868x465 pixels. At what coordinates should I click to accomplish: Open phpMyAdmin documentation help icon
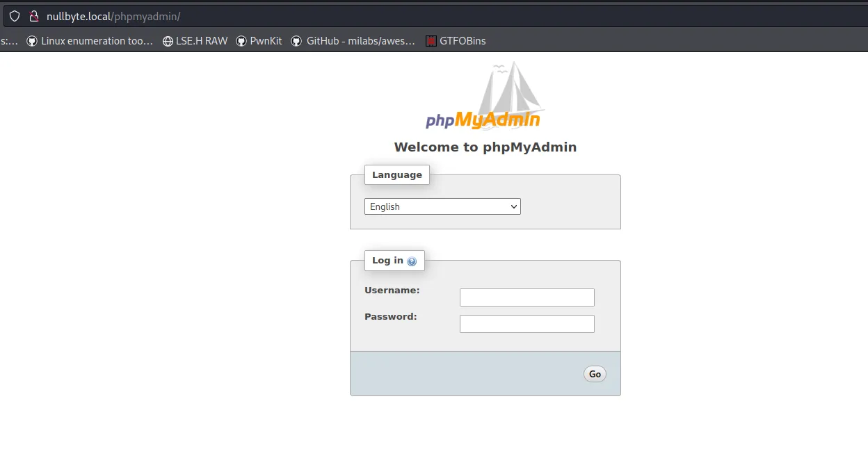coord(412,261)
